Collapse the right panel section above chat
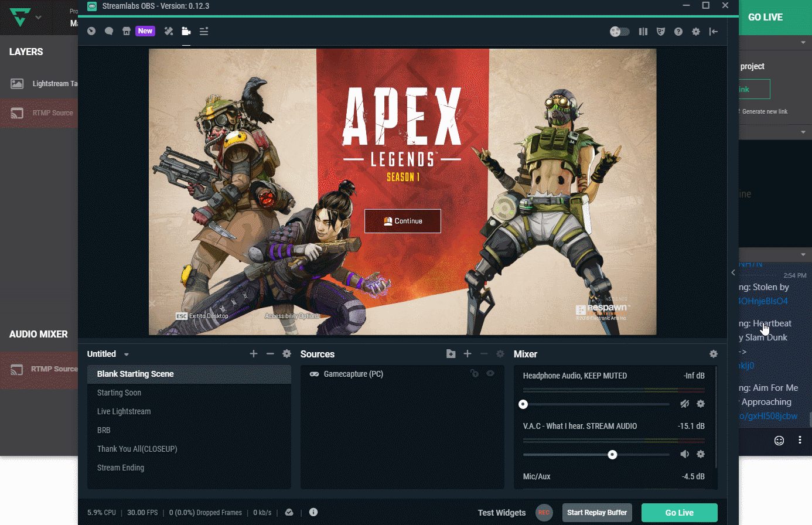 point(803,255)
